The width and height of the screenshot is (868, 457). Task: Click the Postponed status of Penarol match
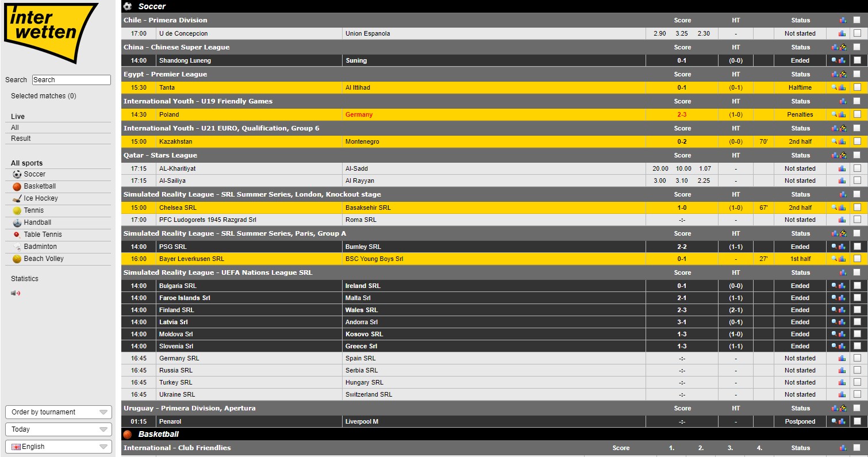click(800, 421)
